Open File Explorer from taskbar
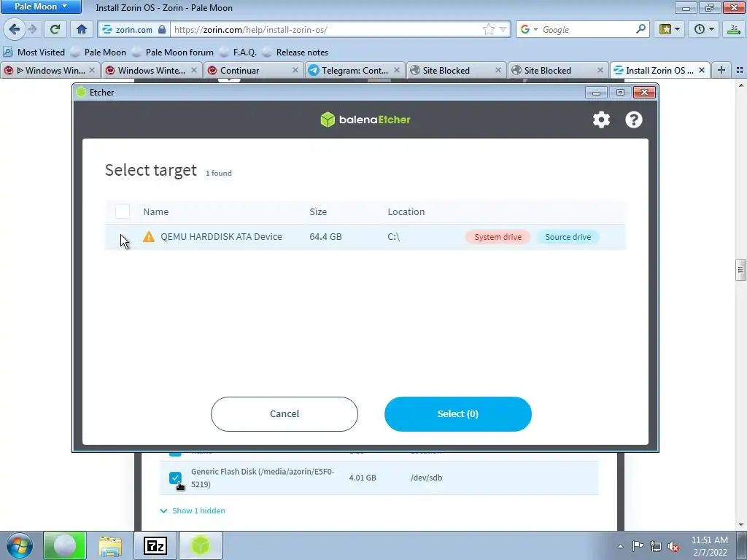747x560 pixels. (110, 545)
